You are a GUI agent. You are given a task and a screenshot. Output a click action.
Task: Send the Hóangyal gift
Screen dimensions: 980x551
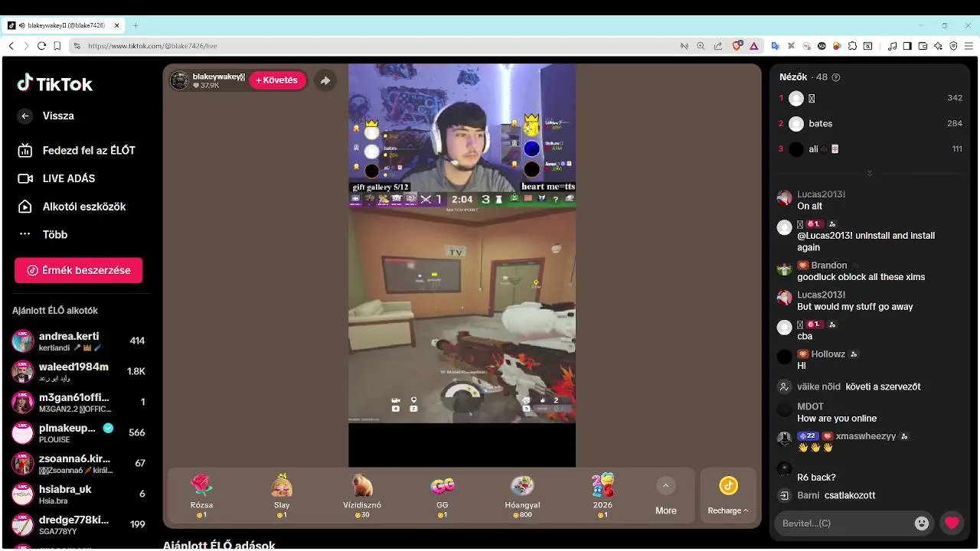tap(523, 496)
